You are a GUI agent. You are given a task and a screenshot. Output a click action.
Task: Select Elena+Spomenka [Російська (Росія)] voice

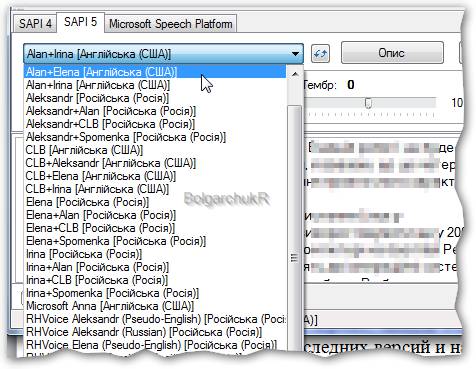(x=155, y=241)
